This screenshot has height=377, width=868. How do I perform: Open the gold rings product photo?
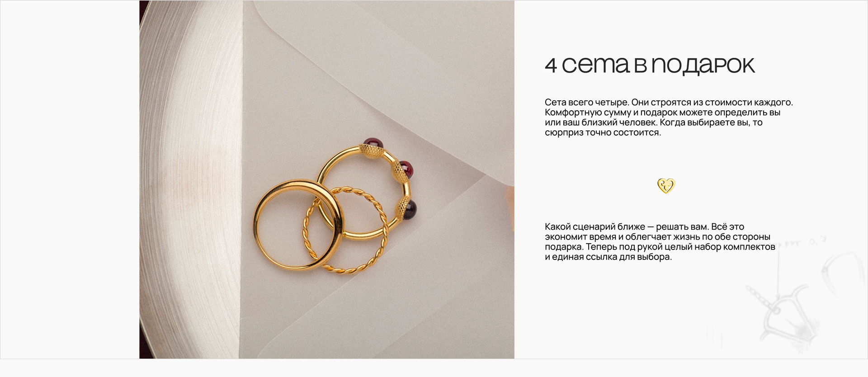(327, 179)
